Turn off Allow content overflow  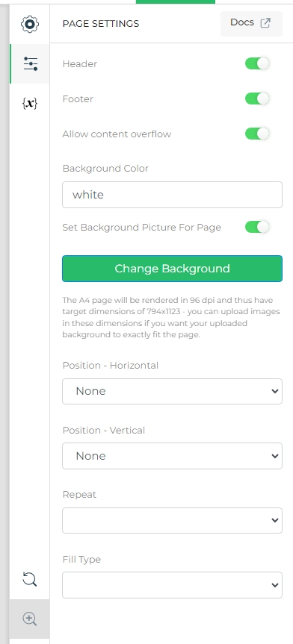click(257, 134)
